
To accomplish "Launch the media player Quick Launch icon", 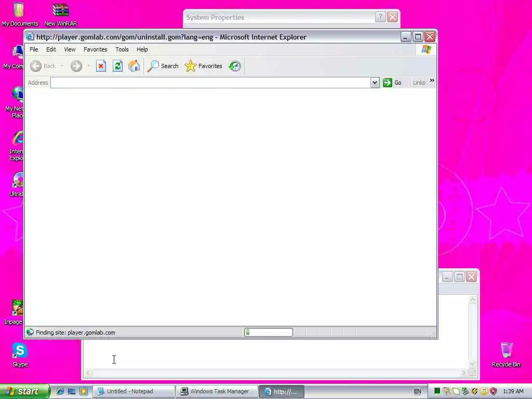I will tap(84, 391).
